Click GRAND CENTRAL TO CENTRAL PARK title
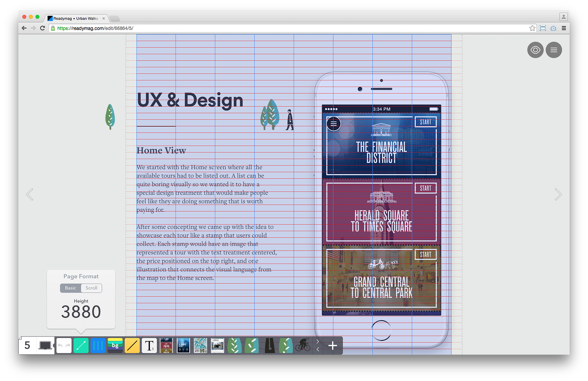Viewport: 588px width, 381px height. pyautogui.click(x=381, y=287)
